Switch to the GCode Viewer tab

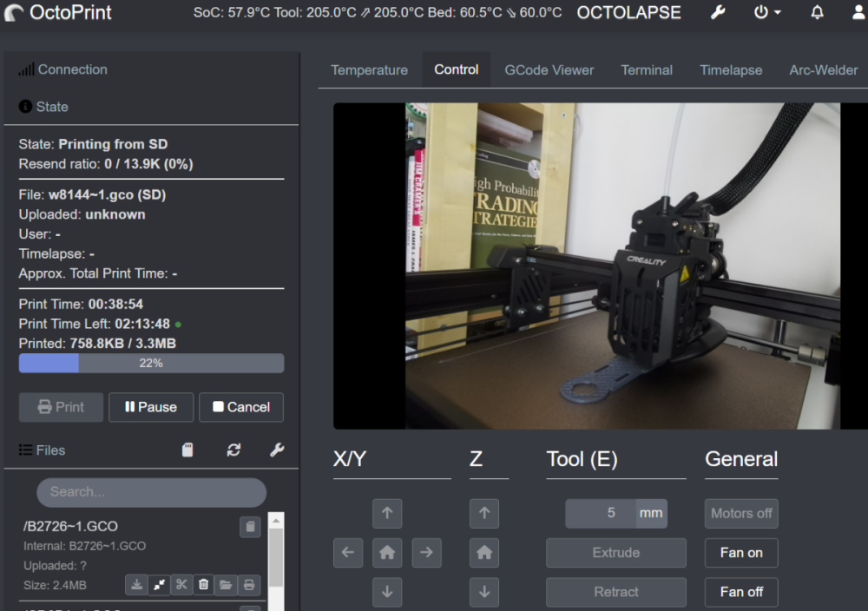pos(549,70)
